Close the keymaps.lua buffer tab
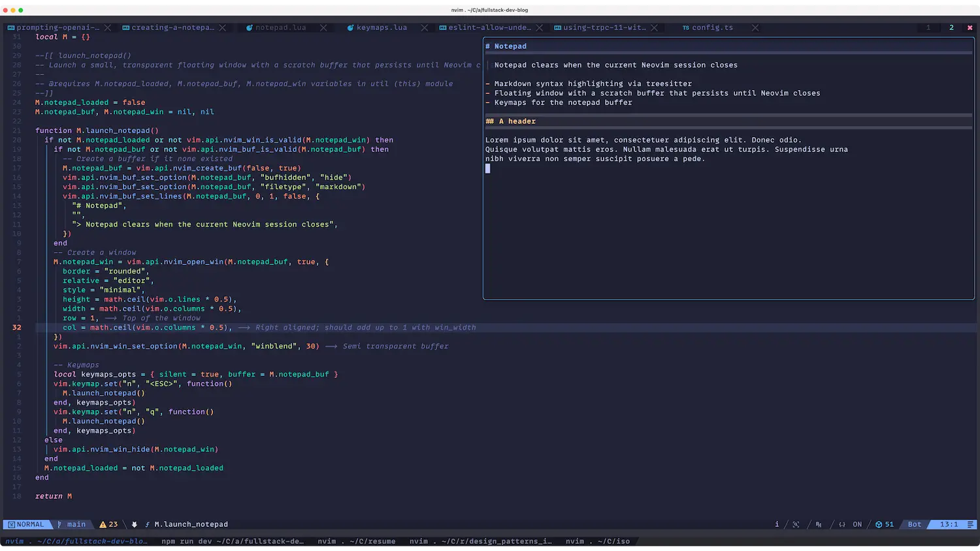The height and width of the screenshot is (551, 980). pos(425,28)
